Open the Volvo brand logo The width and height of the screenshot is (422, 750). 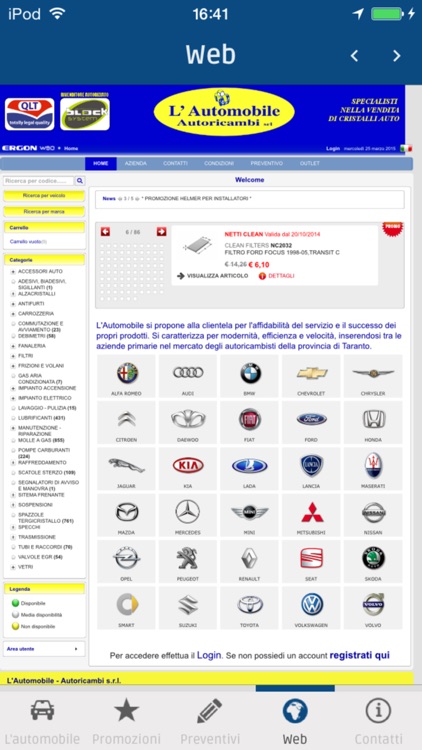point(373,604)
